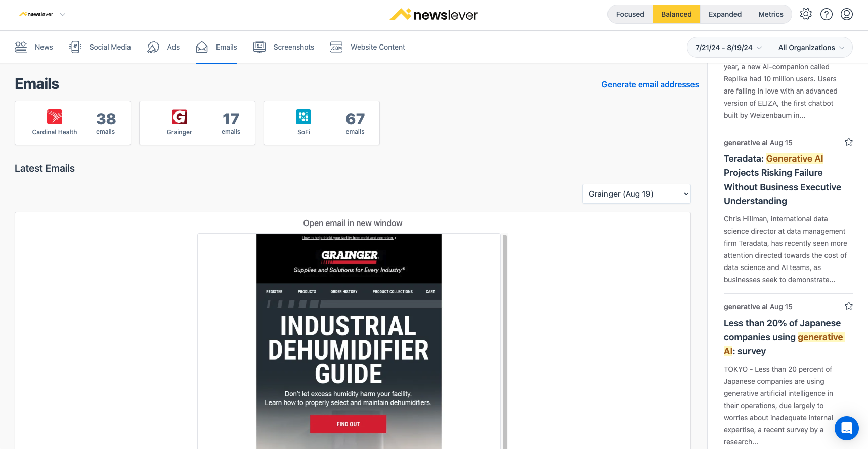Click the SoFi 67 emails count
This screenshot has width=868, height=449.
[355, 123]
